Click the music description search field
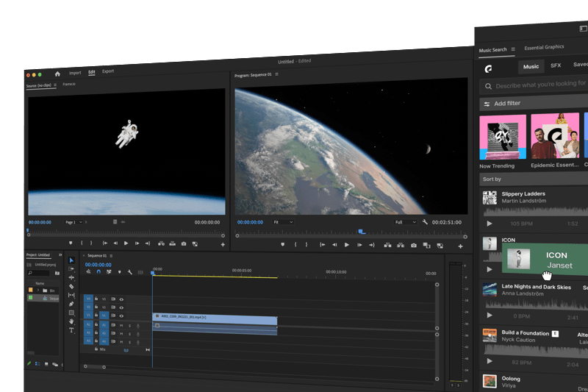 [x=540, y=85]
